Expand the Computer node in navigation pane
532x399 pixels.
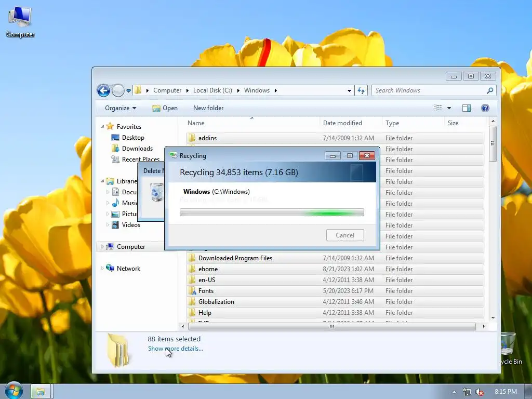coord(102,247)
